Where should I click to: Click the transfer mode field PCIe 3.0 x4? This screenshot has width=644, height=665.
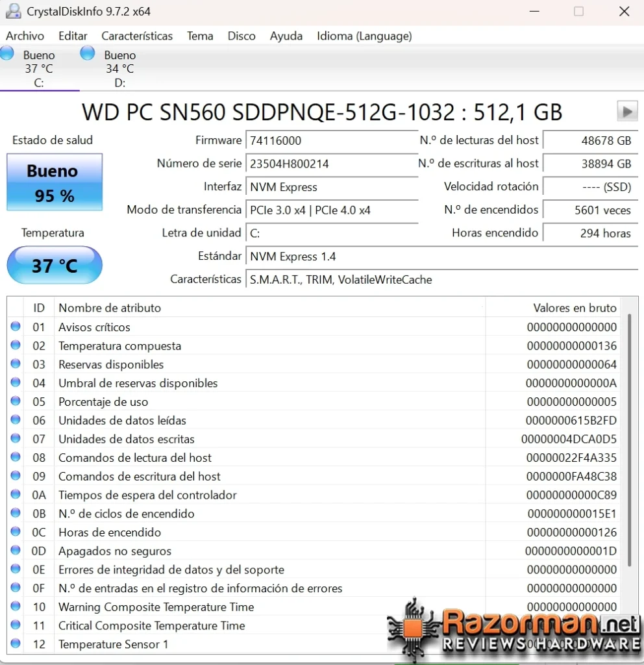[x=332, y=210]
